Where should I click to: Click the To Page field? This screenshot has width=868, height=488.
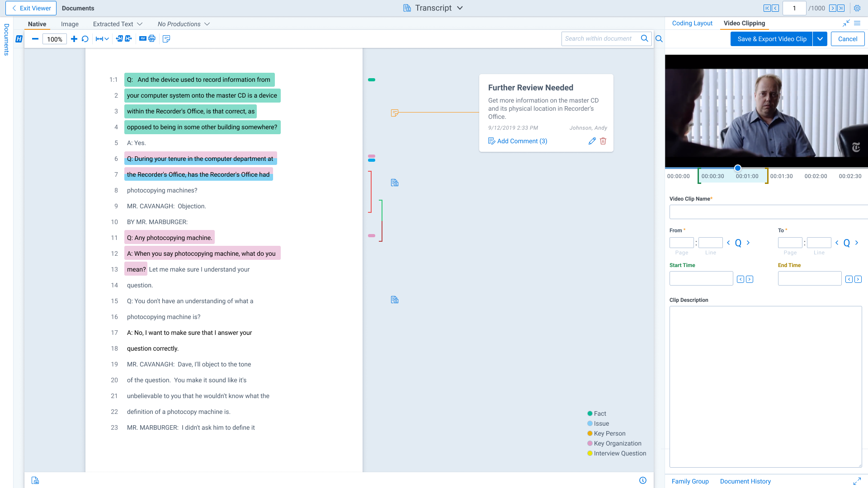(790, 243)
